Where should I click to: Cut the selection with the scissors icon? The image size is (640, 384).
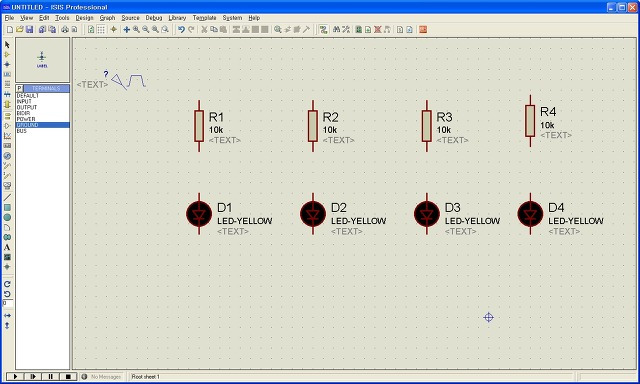[x=204, y=29]
